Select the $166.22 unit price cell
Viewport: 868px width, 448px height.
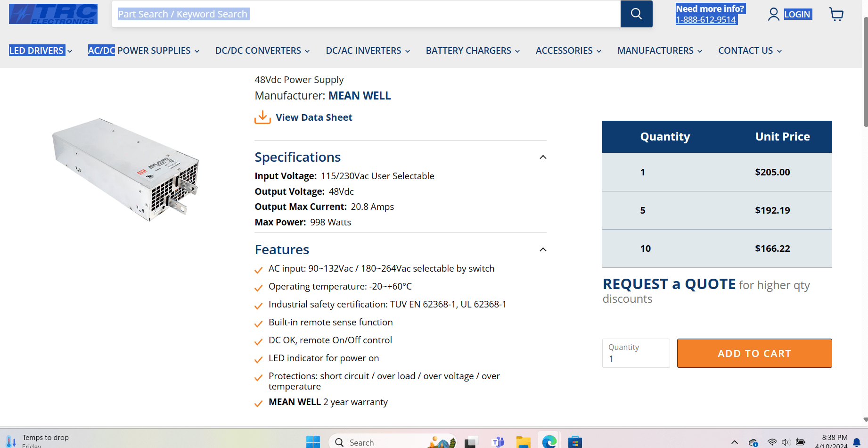[x=772, y=249]
